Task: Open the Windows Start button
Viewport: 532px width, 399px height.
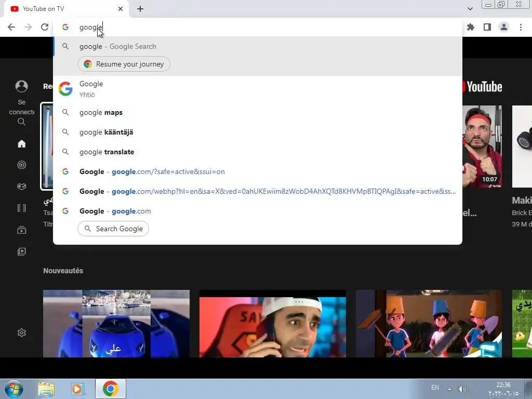Action: click(x=14, y=389)
